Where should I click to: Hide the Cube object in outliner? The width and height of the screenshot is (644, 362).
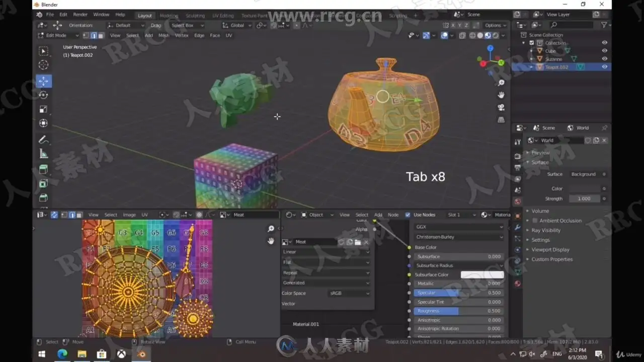[x=604, y=51]
